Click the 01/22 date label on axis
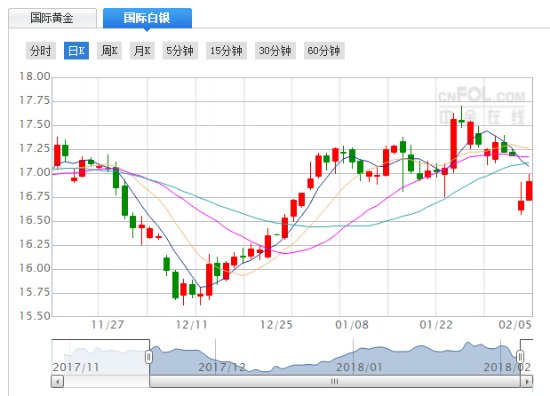 (436, 325)
